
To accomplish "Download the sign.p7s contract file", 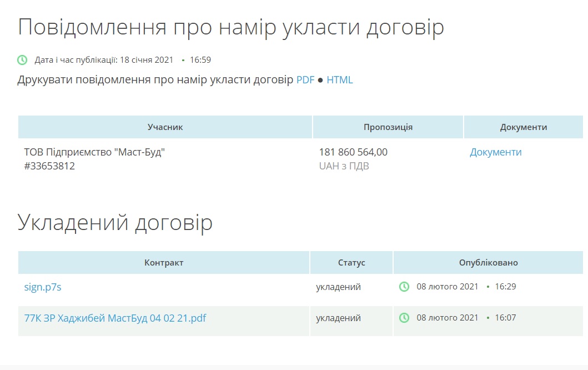I will click(43, 287).
